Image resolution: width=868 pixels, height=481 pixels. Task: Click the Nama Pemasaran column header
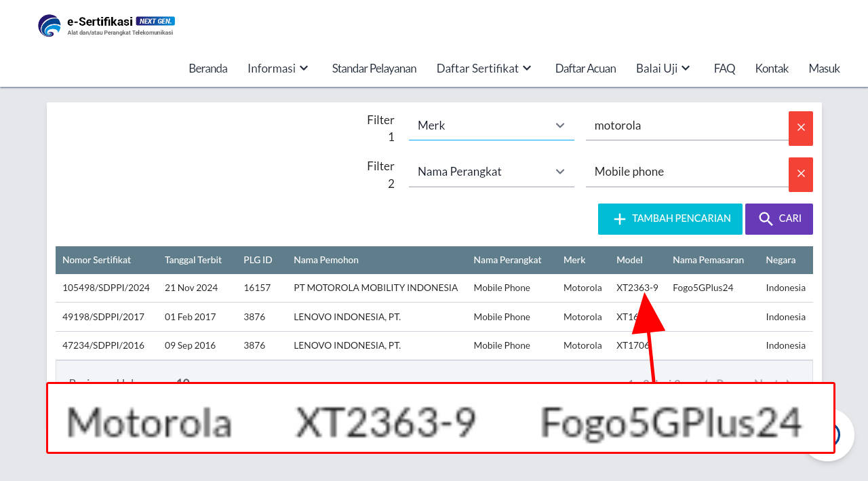[708, 260]
